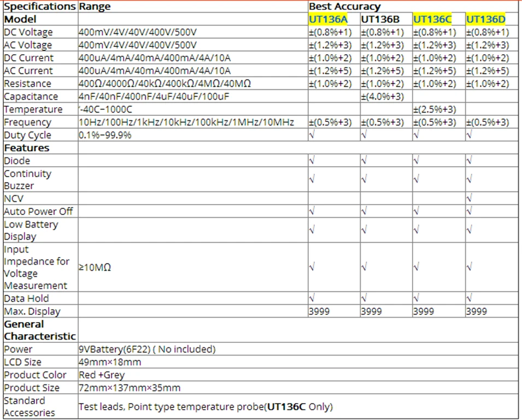
Task: Click UT136D AC Voltage accuracy ±(1.2%+3)
Action: [488, 45]
